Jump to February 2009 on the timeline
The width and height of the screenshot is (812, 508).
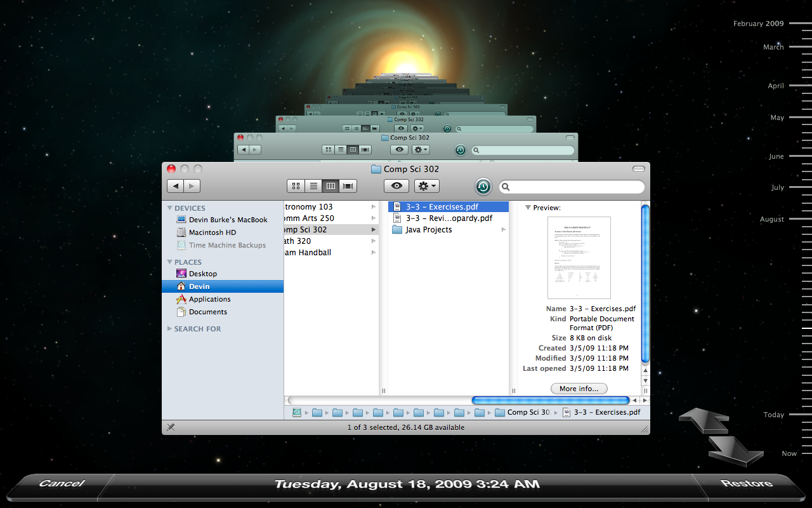pyautogui.click(x=758, y=23)
